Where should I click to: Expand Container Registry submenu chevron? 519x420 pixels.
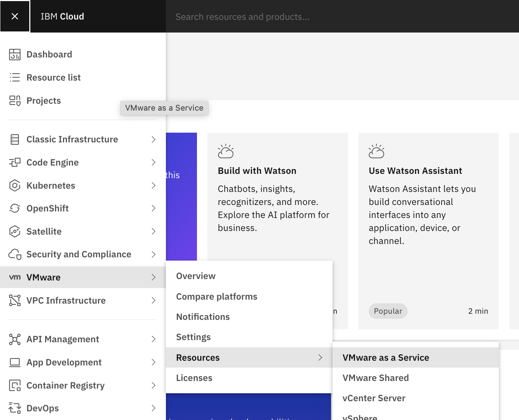154,385
